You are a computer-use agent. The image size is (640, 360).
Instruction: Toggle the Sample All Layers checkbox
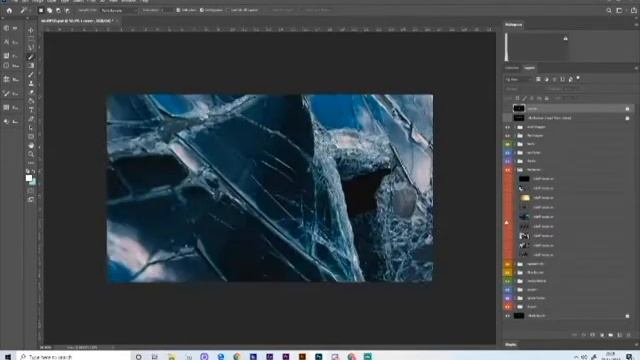(229, 10)
